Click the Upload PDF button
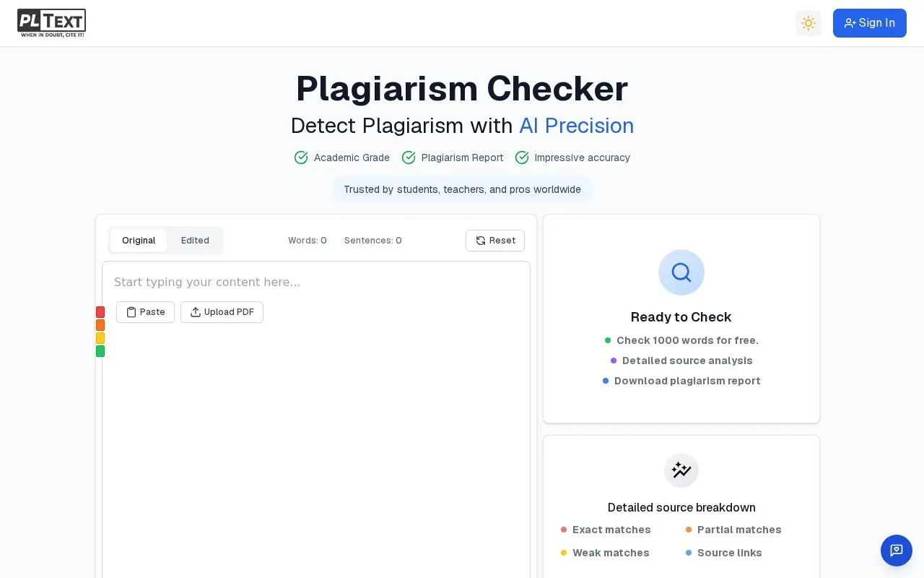This screenshot has width=924, height=578. [222, 312]
